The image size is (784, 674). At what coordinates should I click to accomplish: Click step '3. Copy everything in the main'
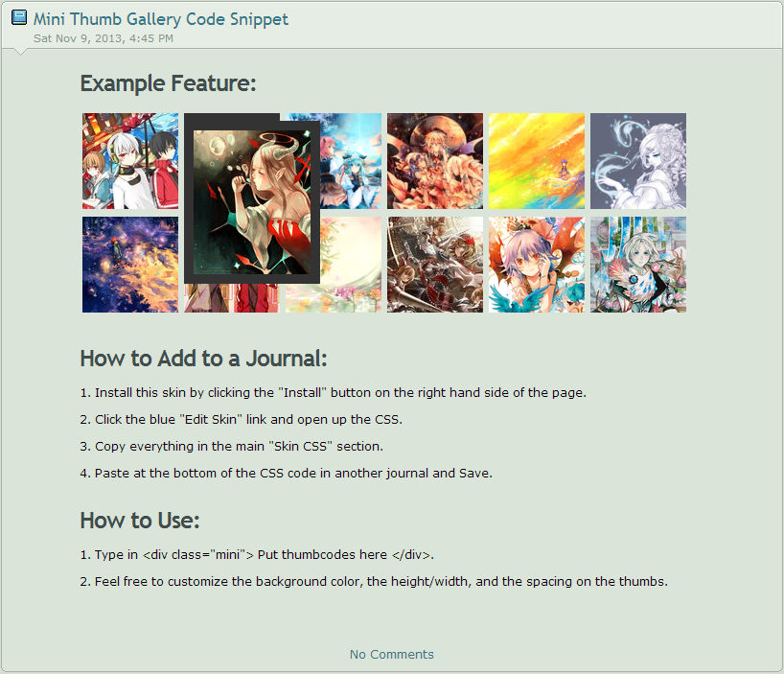tap(232, 446)
